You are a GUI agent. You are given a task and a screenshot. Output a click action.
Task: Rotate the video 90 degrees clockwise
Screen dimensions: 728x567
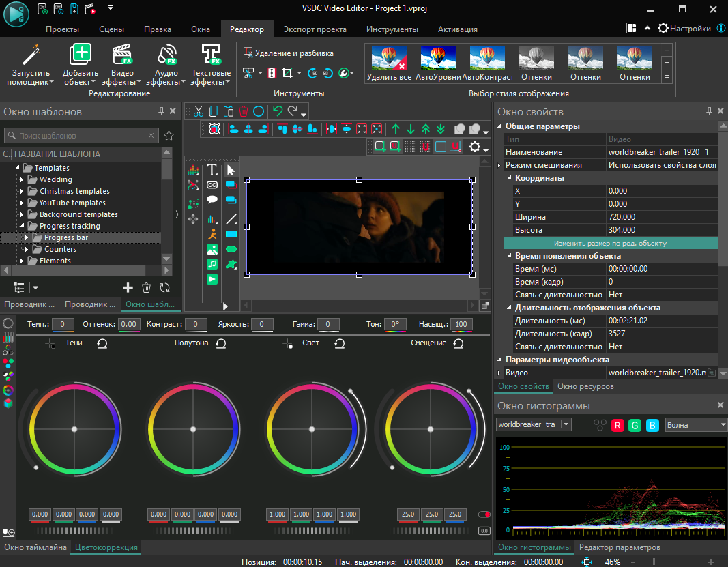click(312, 73)
